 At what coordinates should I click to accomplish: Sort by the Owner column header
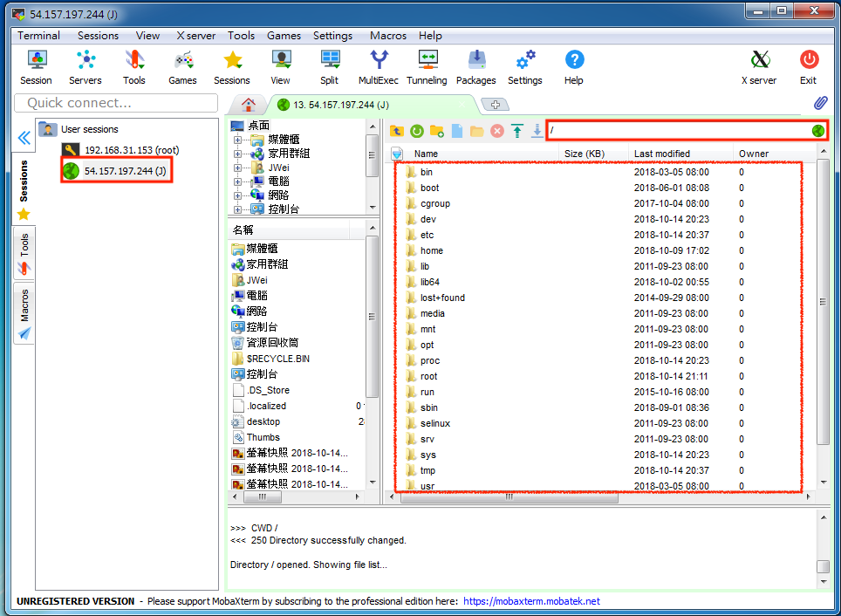(x=754, y=154)
